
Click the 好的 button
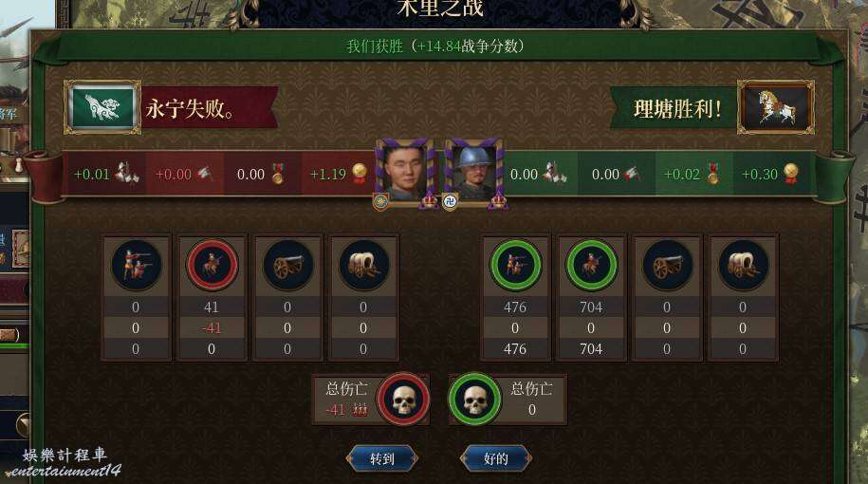[496, 458]
